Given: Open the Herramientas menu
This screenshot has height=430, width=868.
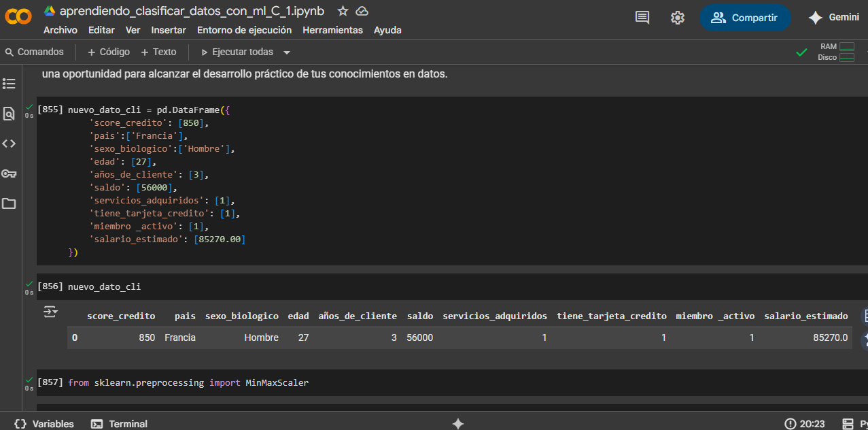Looking at the screenshot, I should pyautogui.click(x=332, y=30).
